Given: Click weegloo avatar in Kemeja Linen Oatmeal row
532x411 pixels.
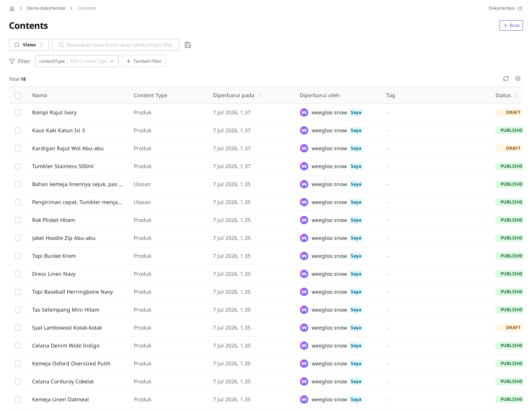Looking at the screenshot, I should click(x=304, y=400).
